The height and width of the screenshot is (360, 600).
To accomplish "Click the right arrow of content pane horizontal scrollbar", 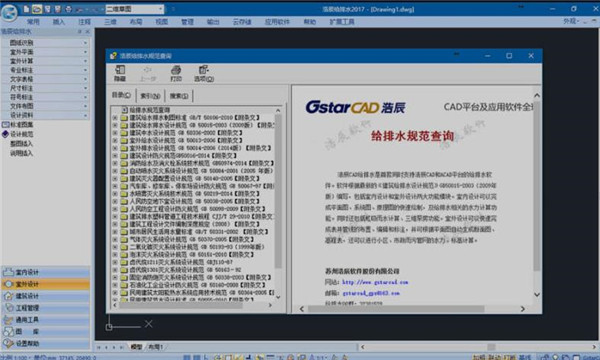I will (x=523, y=309).
